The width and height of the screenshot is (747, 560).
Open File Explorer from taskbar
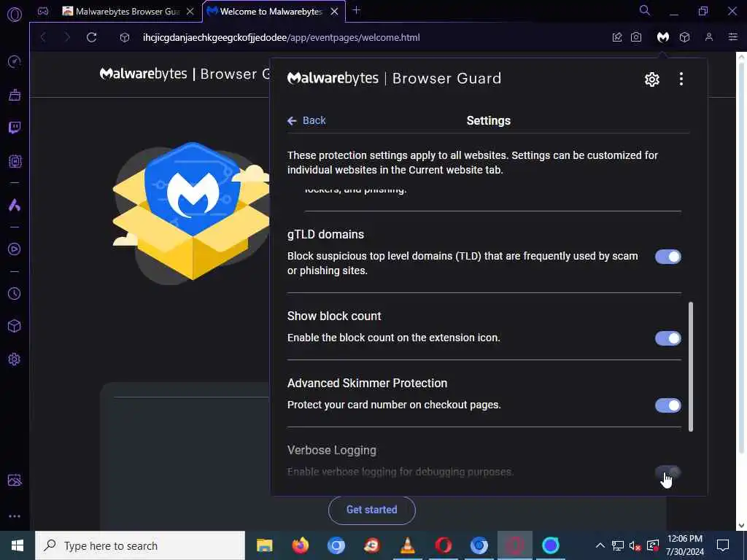click(264, 545)
